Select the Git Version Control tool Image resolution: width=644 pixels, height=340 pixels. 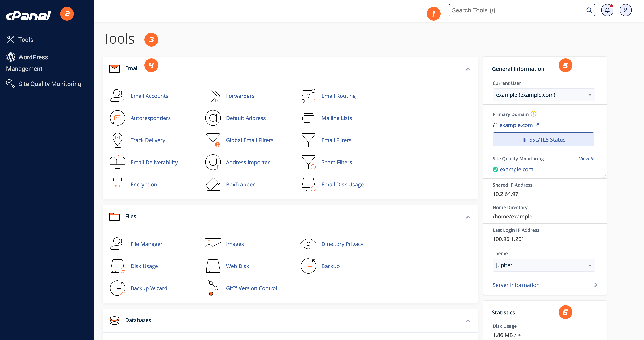pos(251,288)
